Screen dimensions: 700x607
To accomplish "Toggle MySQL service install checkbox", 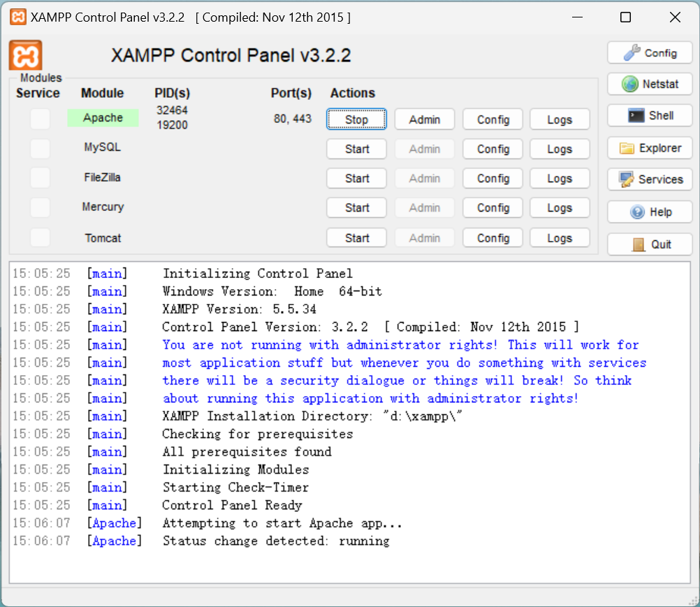I will coord(41,149).
